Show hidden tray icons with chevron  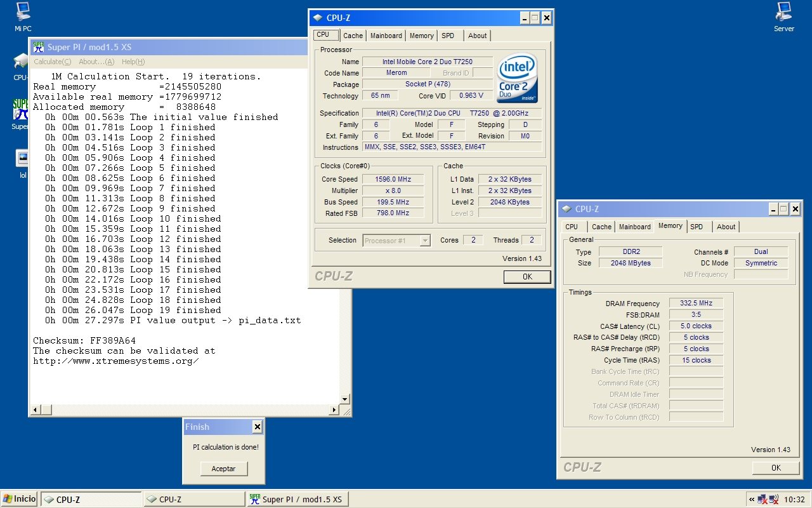[x=752, y=499]
